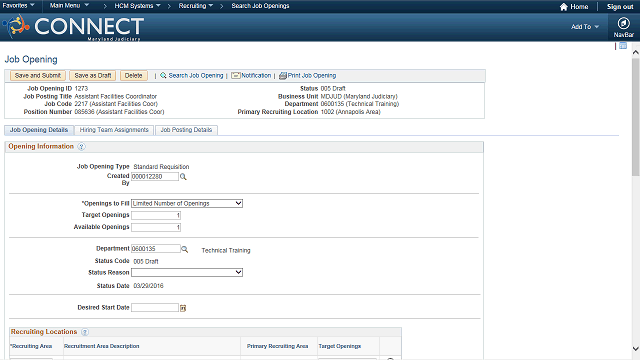Click the Save as Draft button
The height and width of the screenshot is (360, 640).
(93, 76)
